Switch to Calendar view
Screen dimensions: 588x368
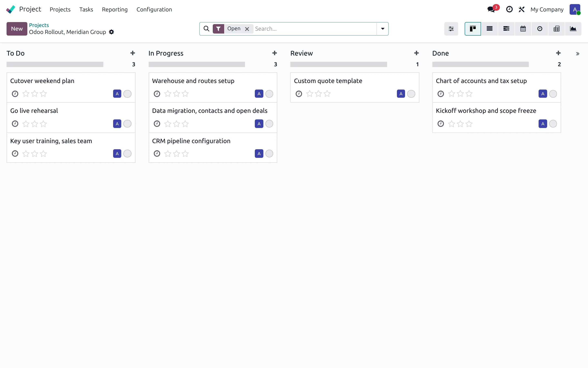pyautogui.click(x=523, y=29)
